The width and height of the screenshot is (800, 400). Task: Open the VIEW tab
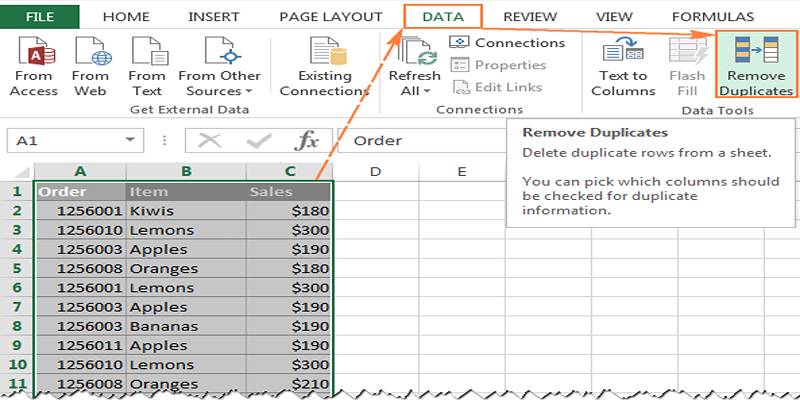tap(614, 16)
